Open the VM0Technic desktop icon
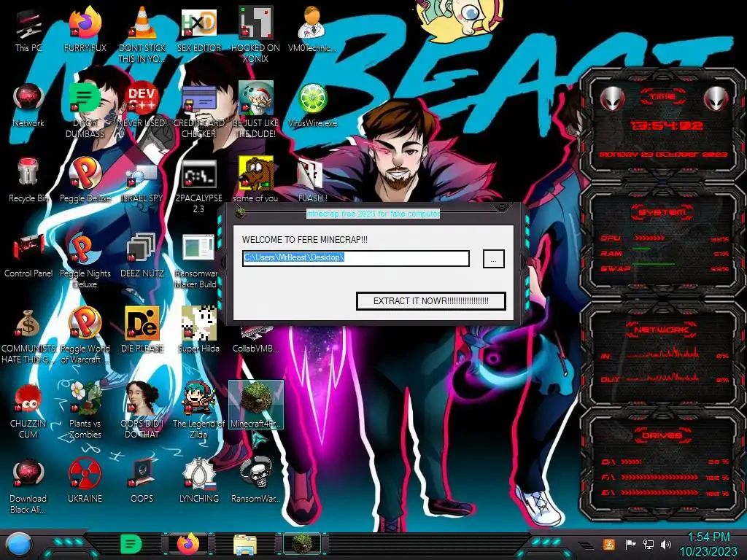 312,31
